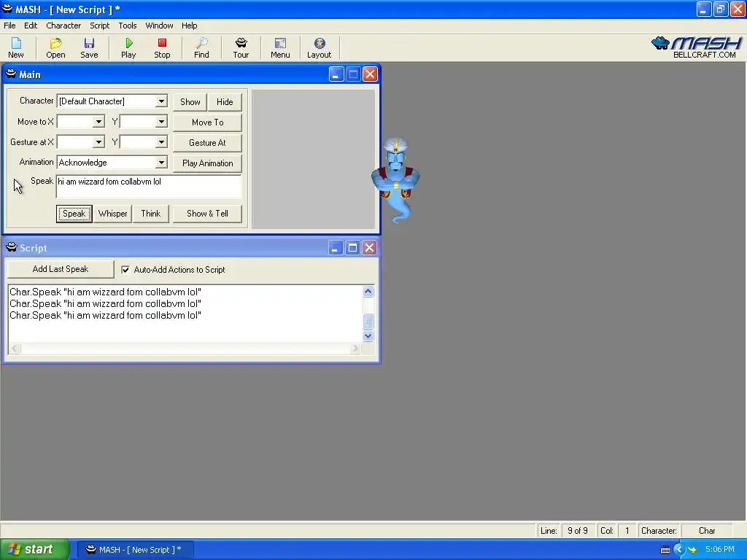747x560 pixels.
Task: Click the gray preview area in Main
Action: pyautogui.click(x=313, y=159)
